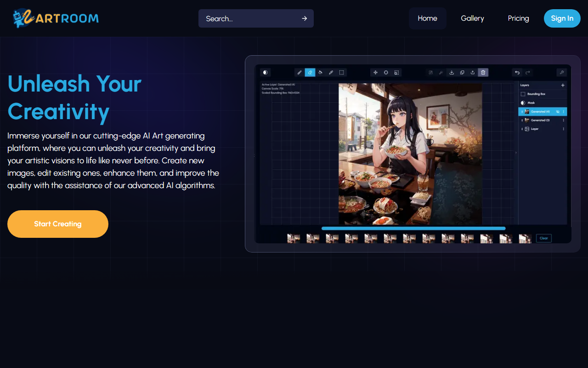Click the download/save icon in editor toolbar
The width and height of the screenshot is (588, 368).
pos(452,72)
